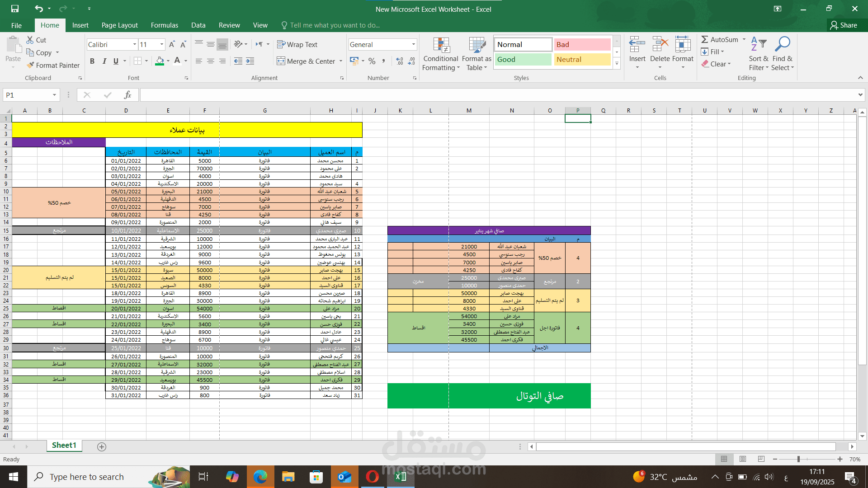Open the Page Layout tab

pyautogui.click(x=119, y=25)
